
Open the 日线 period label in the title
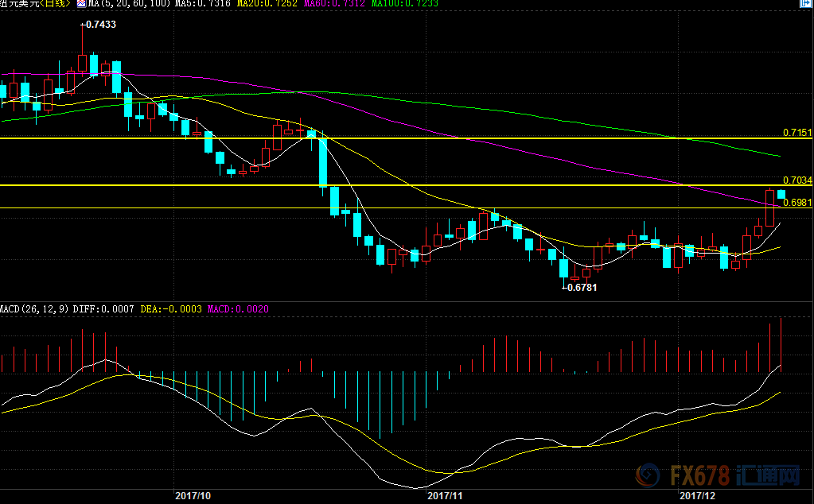(x=54, y=3)
